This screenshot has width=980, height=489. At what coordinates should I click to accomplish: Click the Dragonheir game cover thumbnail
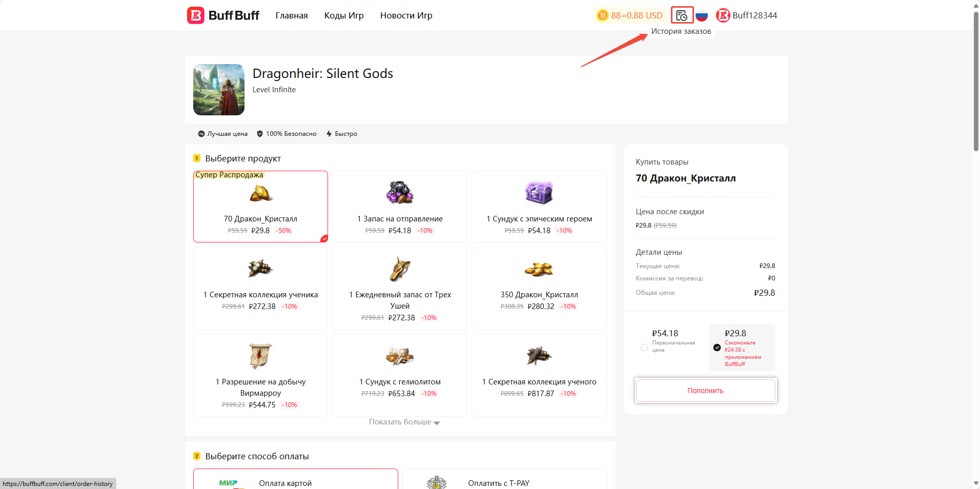[219, 90]
